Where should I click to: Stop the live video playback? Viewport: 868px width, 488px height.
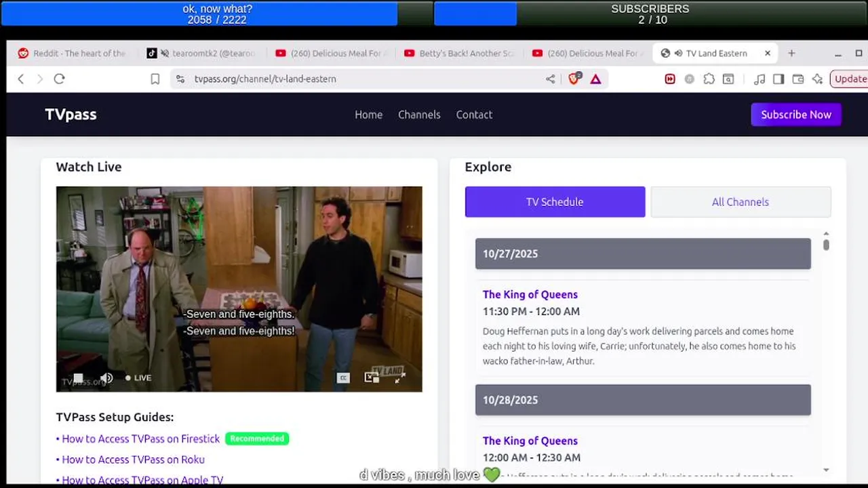pos(79,378)
